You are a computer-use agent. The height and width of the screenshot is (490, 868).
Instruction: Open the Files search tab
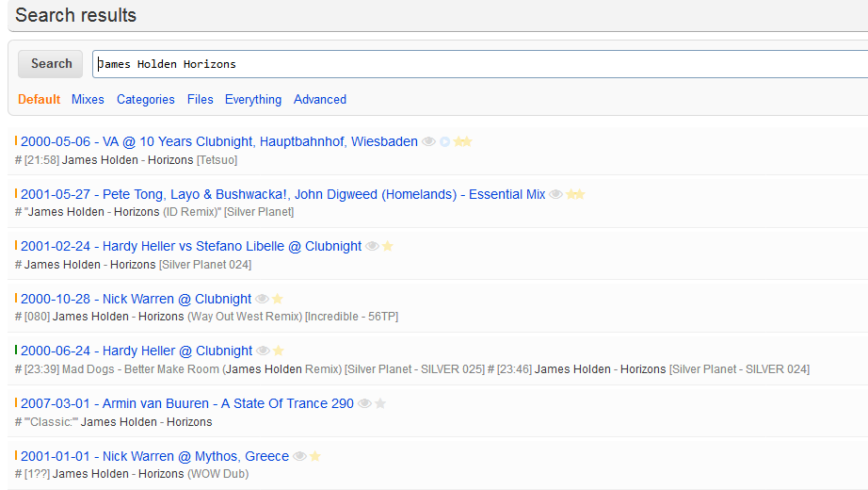point(200,99)
